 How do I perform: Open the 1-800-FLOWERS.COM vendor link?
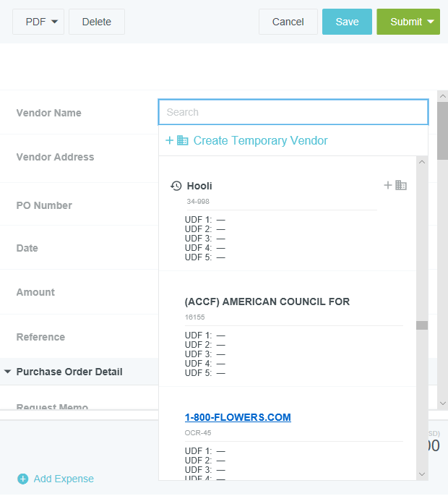(x=238, y=417)
